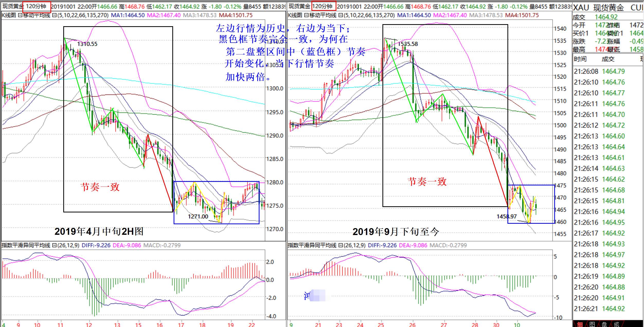Click the 收1464.92 close value in left header
Viewport: 644px width, 327px height.
coord(187,7)
